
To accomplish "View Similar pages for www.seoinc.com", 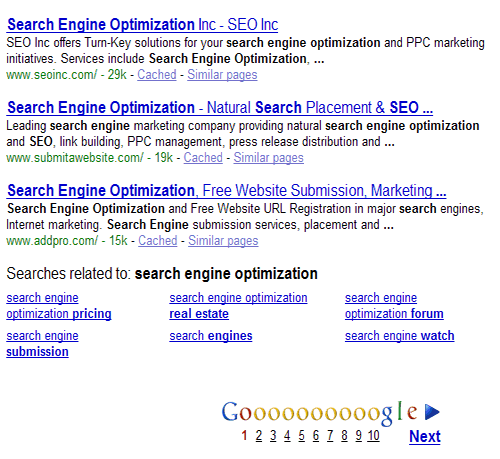I will click(222, 75).
